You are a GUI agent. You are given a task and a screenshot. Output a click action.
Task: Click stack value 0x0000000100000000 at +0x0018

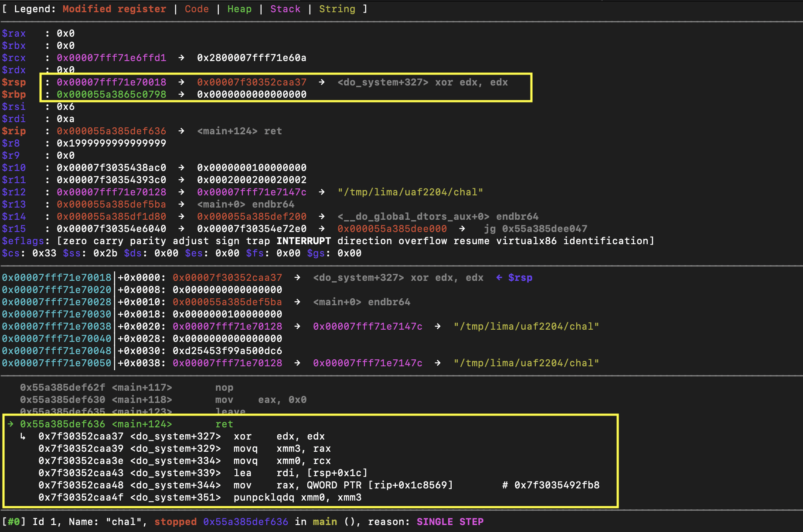(227, 314)
